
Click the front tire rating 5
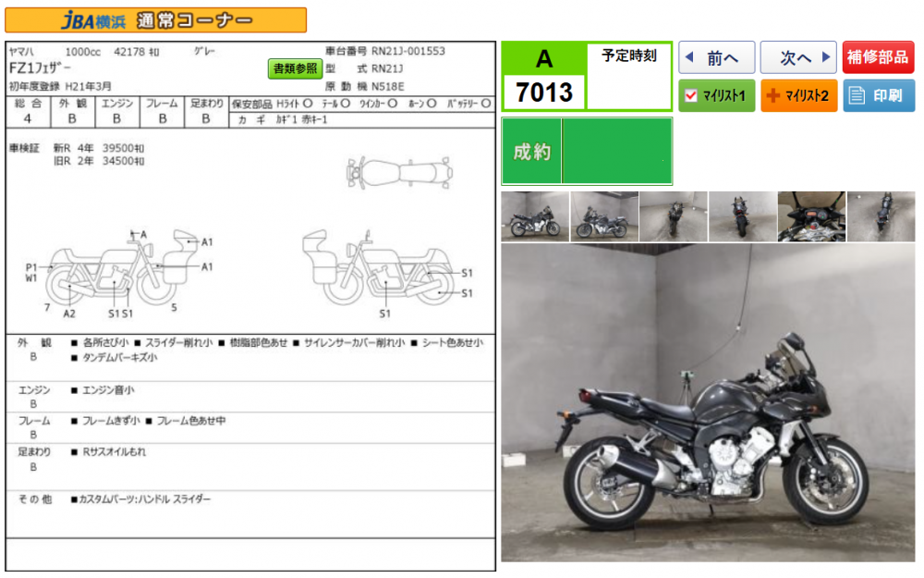click(x=174, y=307)
